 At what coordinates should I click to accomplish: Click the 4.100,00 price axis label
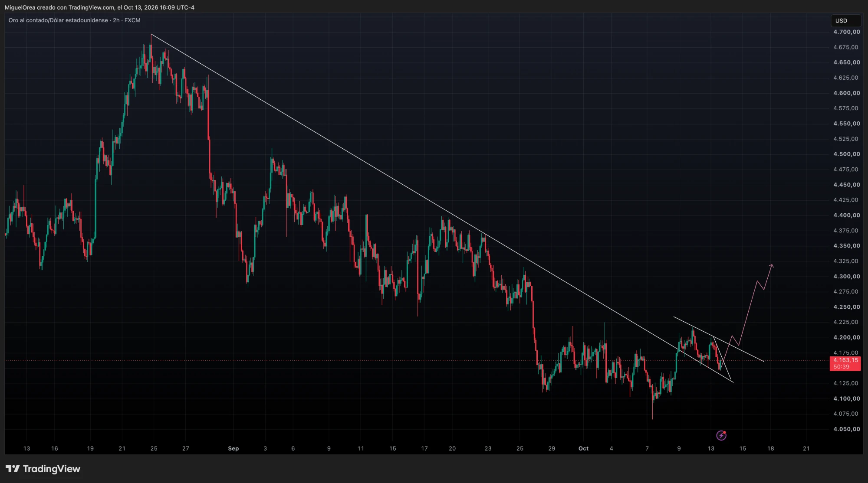coord(846,398)
